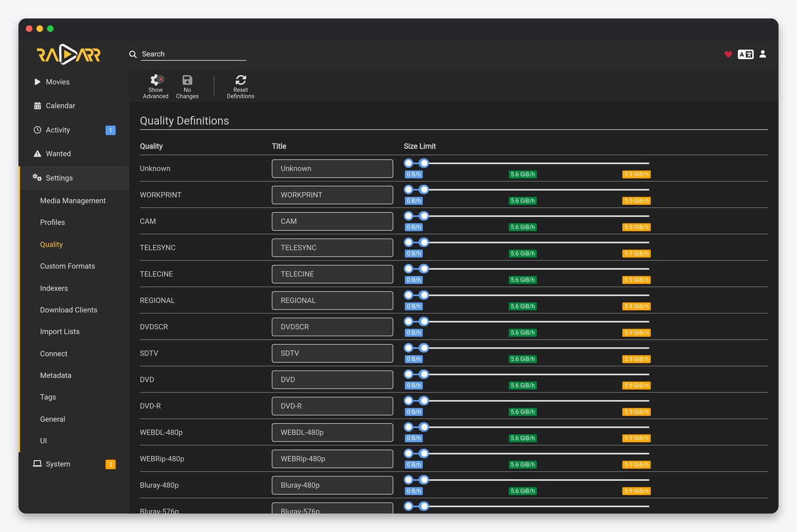Click the Activity badge showing 1

click(x=110, y=130)
